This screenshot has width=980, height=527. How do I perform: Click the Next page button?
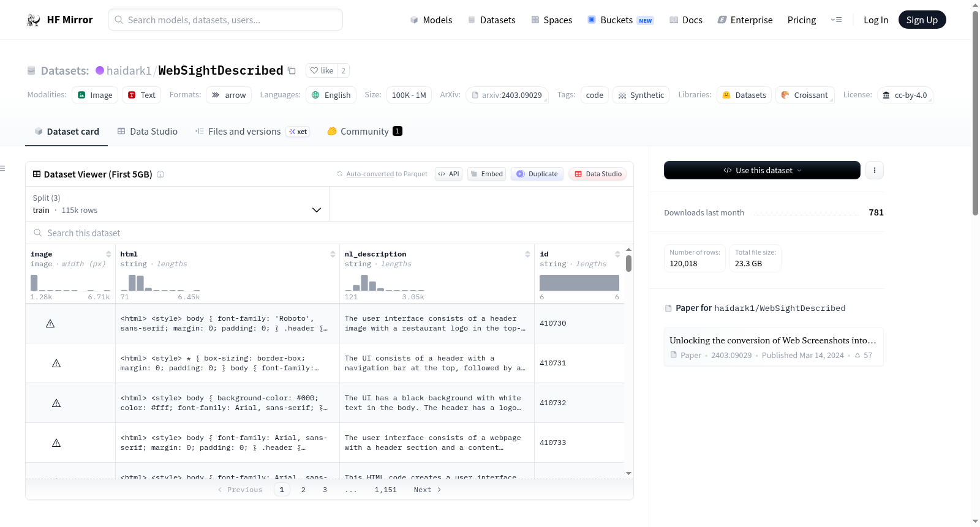coord(428,490)
